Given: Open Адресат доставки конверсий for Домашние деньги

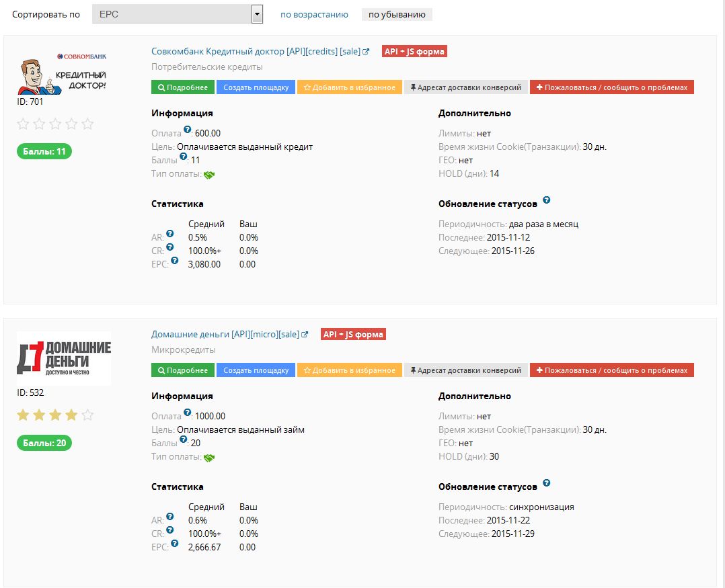Looking at the screenshot, I should click(x=466, y=370).
